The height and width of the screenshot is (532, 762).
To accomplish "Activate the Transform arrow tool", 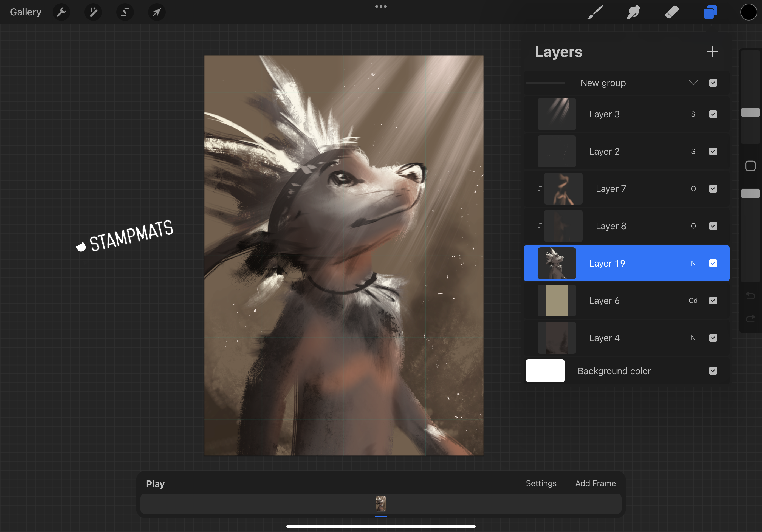I will click(156, 12).
